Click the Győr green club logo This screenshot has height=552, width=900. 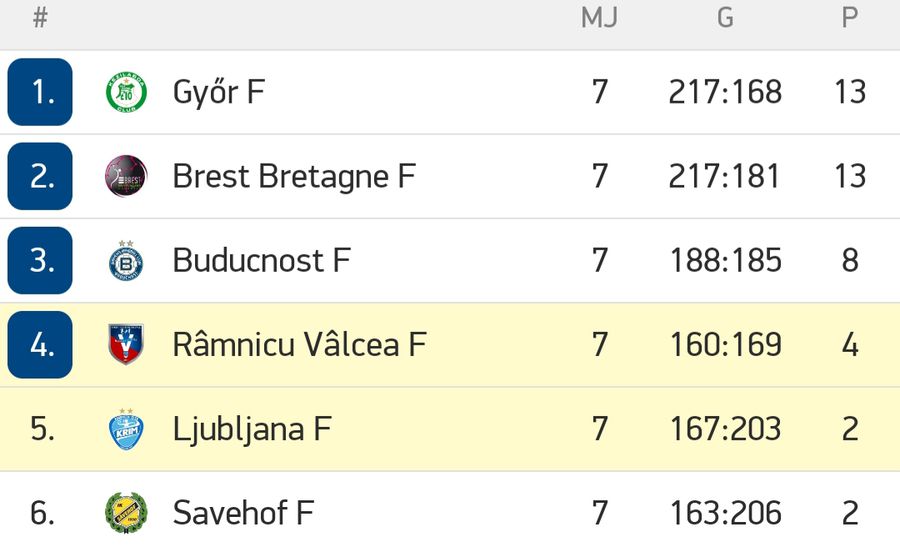point(126,92)
